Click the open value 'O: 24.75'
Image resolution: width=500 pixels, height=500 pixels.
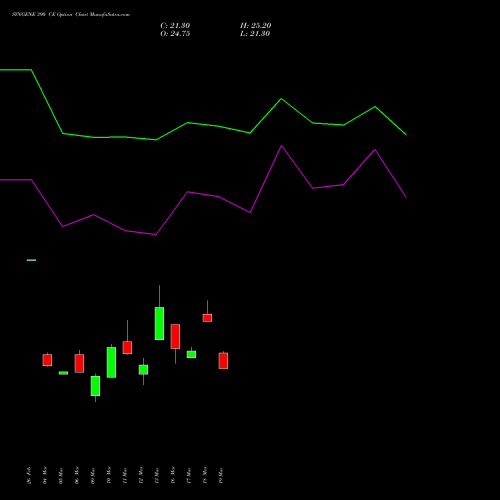(x=175, y=34)
